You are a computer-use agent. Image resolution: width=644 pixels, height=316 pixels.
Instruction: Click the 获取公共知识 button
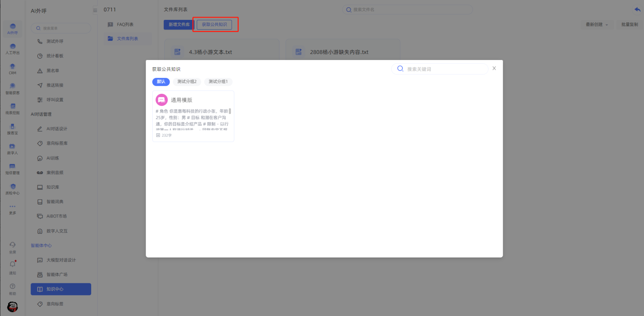[214, 25]
